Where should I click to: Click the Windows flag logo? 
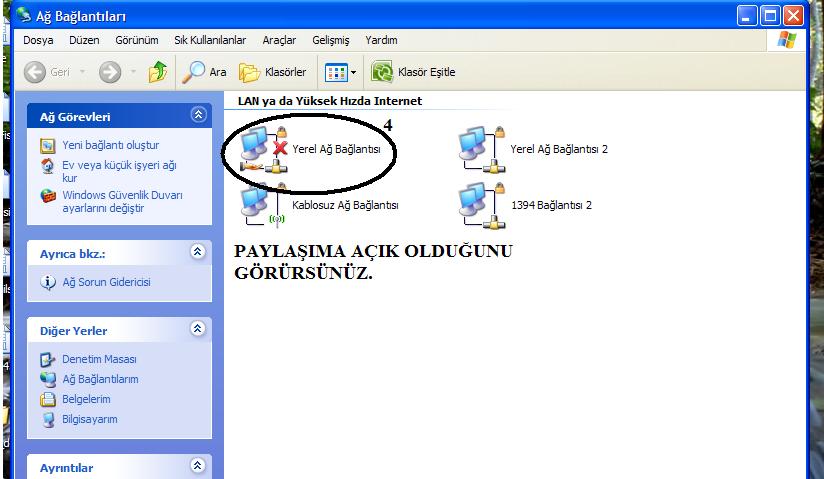click(x=786, y=40)
